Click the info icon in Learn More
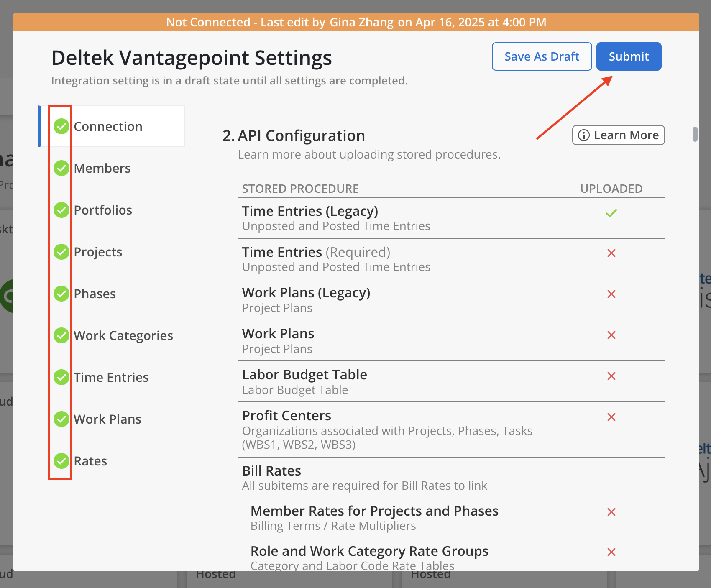The image size is (711, 588). click(x=584, y=135)
